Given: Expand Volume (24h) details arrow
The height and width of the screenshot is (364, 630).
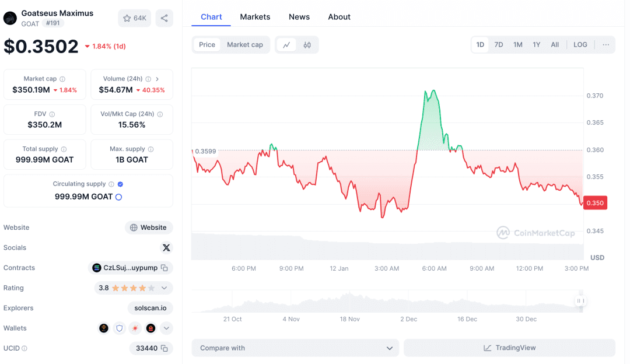Looking at the screenshot, I should [157, 79].
